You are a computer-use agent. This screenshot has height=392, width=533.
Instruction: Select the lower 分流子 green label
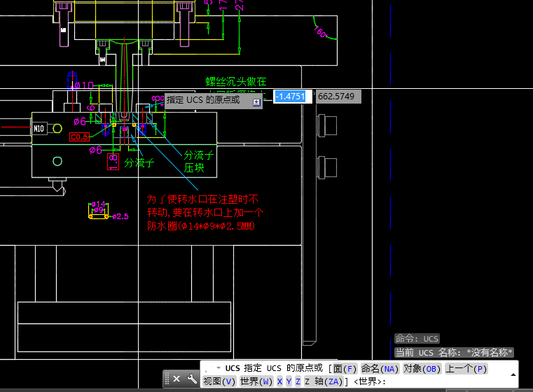click(x=139, y=162)
